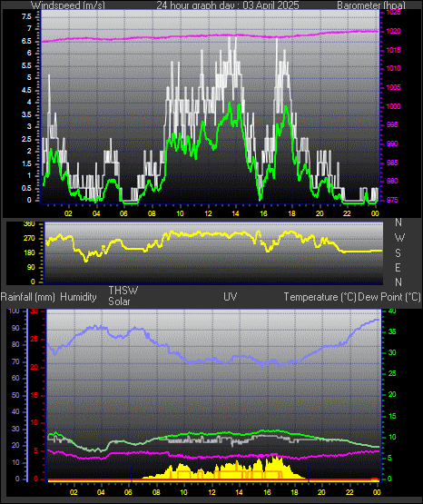Select the Rainfall (mm) legend label
This screenshot has height=504, width=423.
27,297
